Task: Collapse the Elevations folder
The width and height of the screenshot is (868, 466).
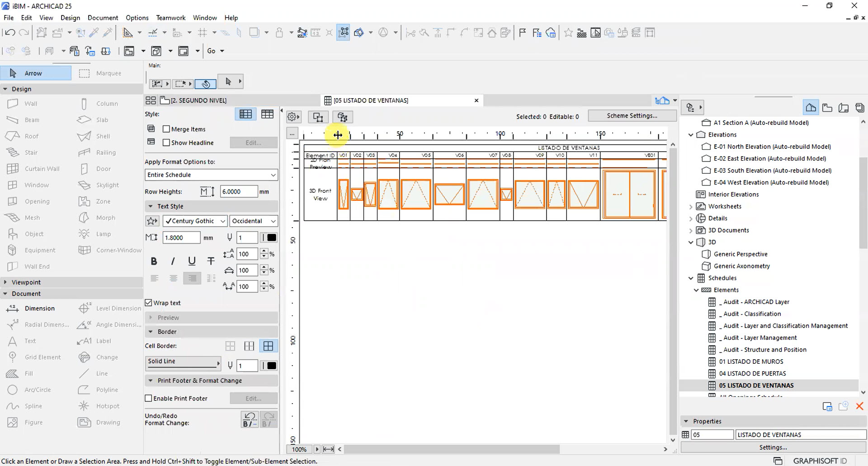Action: (691, 134)
